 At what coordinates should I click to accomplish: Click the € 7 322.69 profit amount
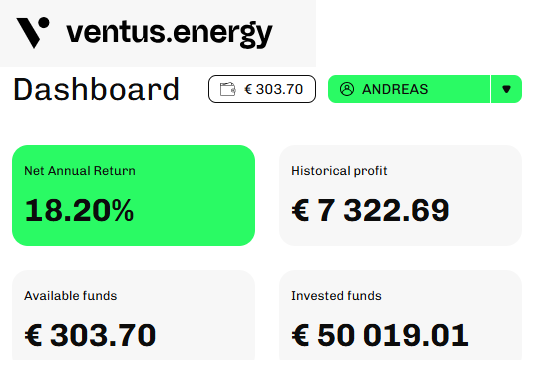[370, 210]
